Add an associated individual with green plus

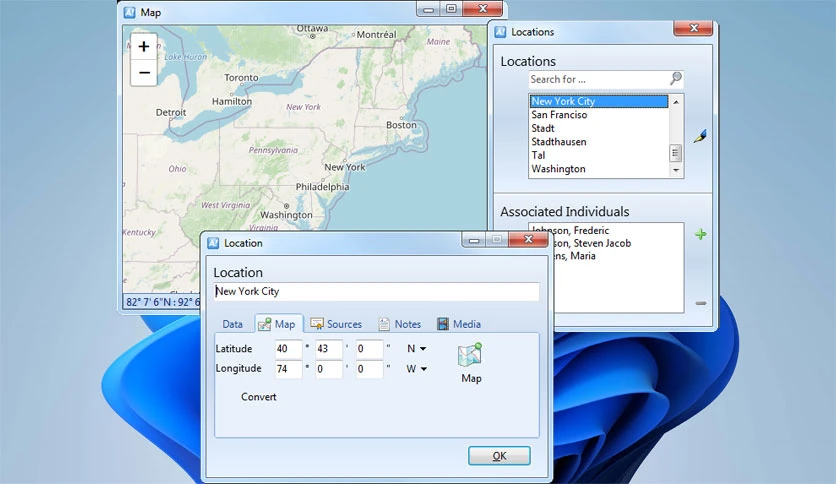(x=701, y=234)
